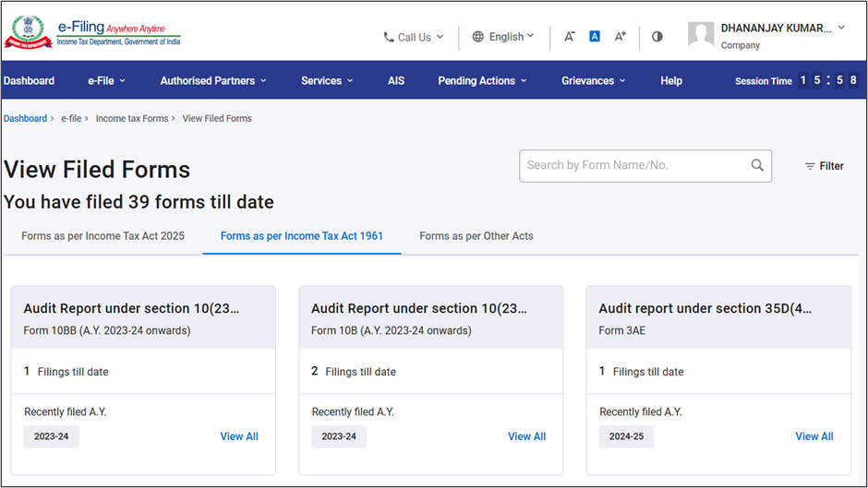The height and width of the screenshot is (488, 868).
Task: Click View All for Form 3AE
Action: click(x=814, y=436)
